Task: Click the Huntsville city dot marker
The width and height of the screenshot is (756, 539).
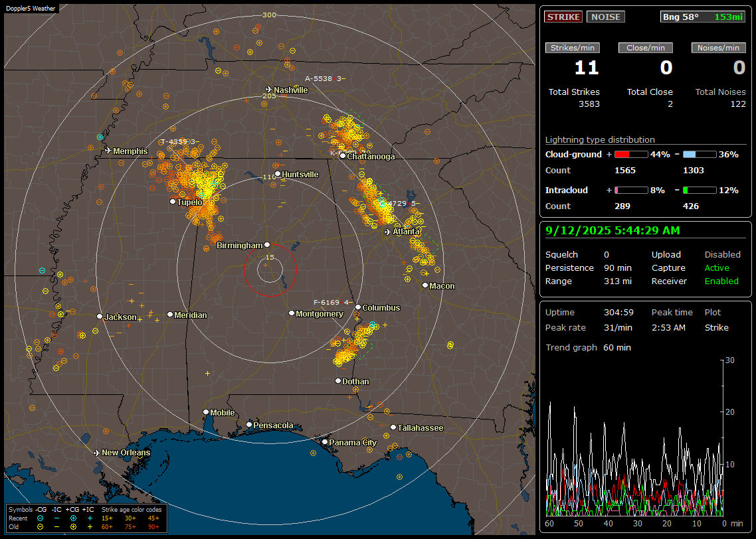Action: click(278, 174)
